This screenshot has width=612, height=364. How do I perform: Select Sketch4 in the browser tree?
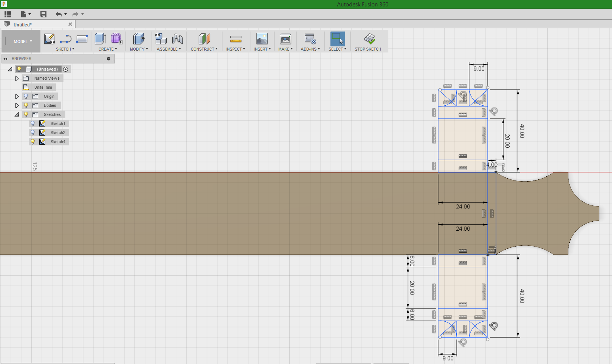(x=58, y=142)
